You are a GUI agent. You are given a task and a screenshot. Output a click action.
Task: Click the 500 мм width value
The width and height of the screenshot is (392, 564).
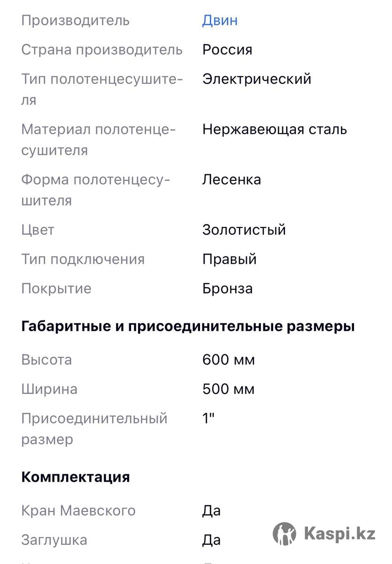(229, 389)
